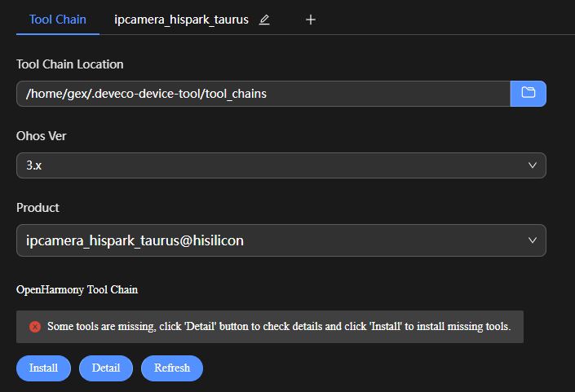The height and width of the screenshot is (392, 575).
Task: Click the OpenHarmony Tool Chain heading
Action: pyautogui.click(x=77, y=290)
